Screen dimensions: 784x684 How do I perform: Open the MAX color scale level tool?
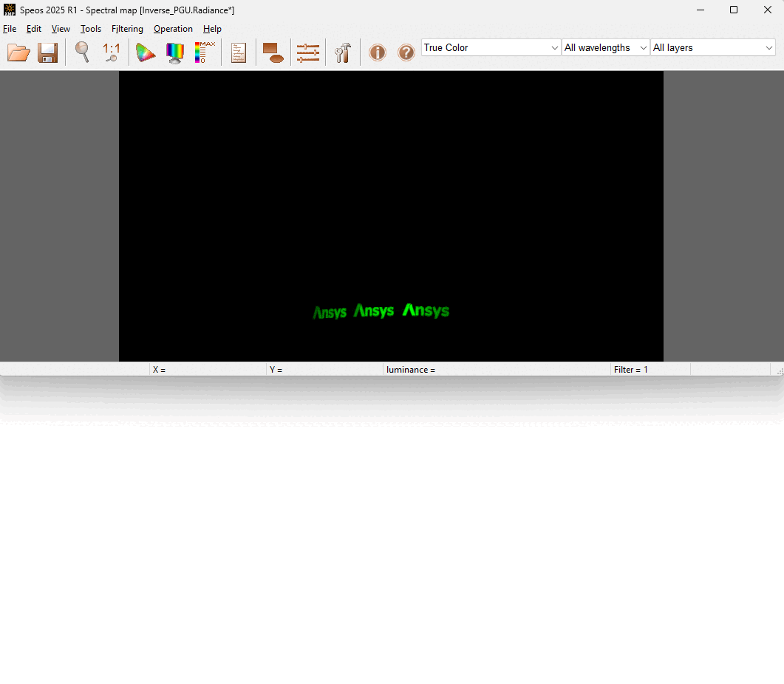click(205, 52)
